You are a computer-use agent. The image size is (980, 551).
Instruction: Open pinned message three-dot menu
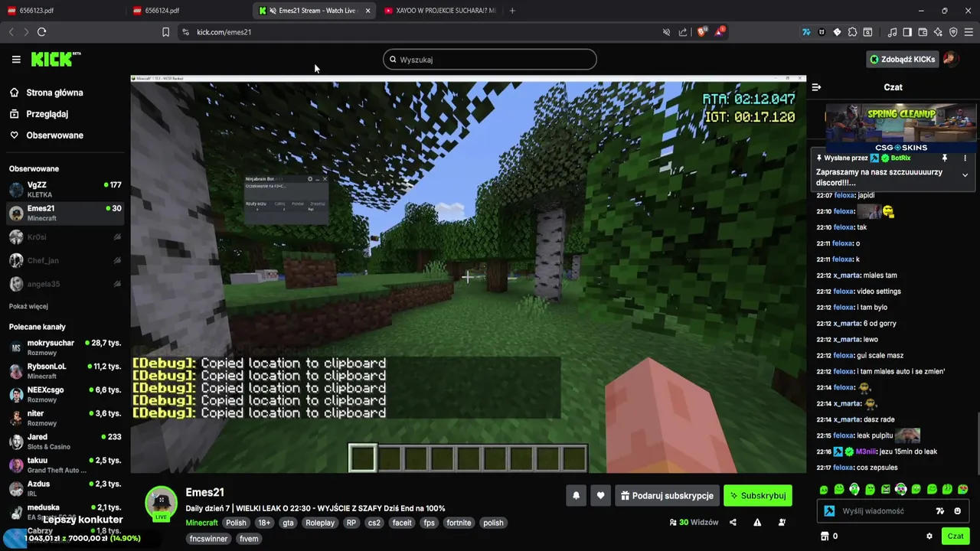(x=965, y=158)
